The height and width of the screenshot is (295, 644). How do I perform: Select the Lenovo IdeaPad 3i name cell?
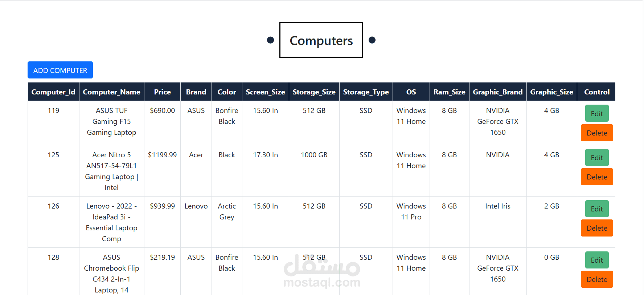click(x=112, y=222)
